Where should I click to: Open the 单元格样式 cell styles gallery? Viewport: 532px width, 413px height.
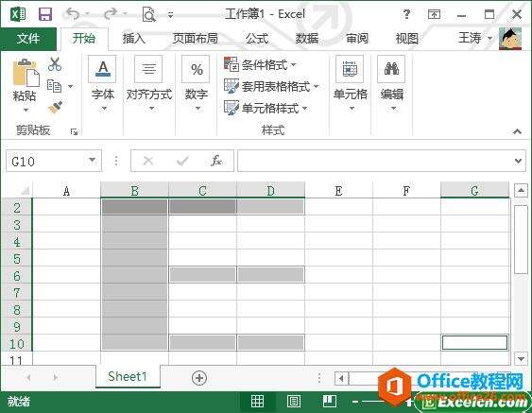coord(266,109)
